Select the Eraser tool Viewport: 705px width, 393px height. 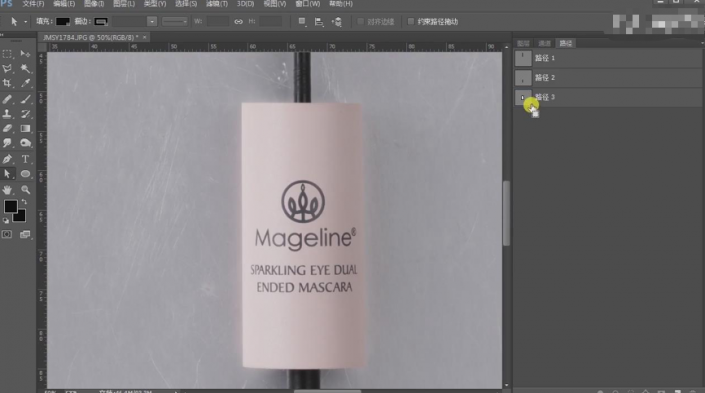click(7, 128)
